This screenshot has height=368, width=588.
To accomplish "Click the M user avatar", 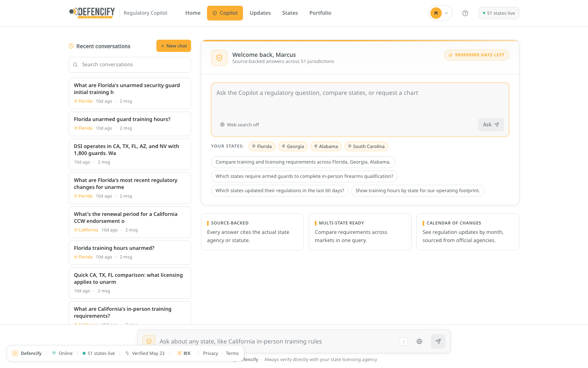I will click(436, 13).
